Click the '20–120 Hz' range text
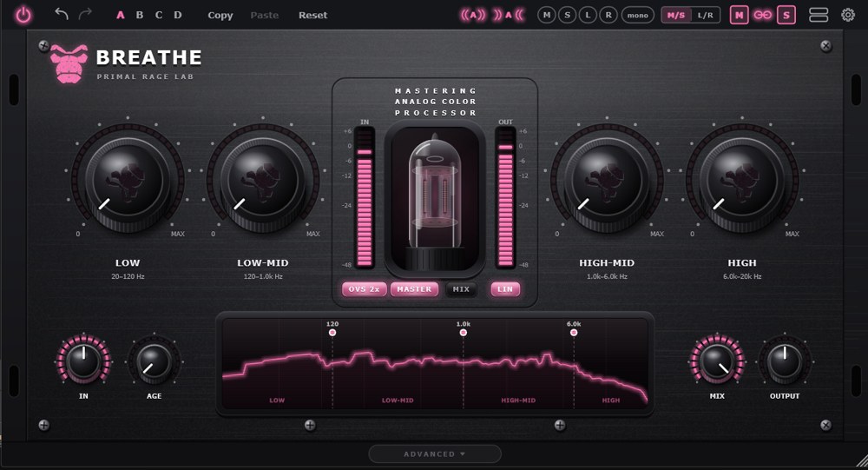 (x=128, y=276)
